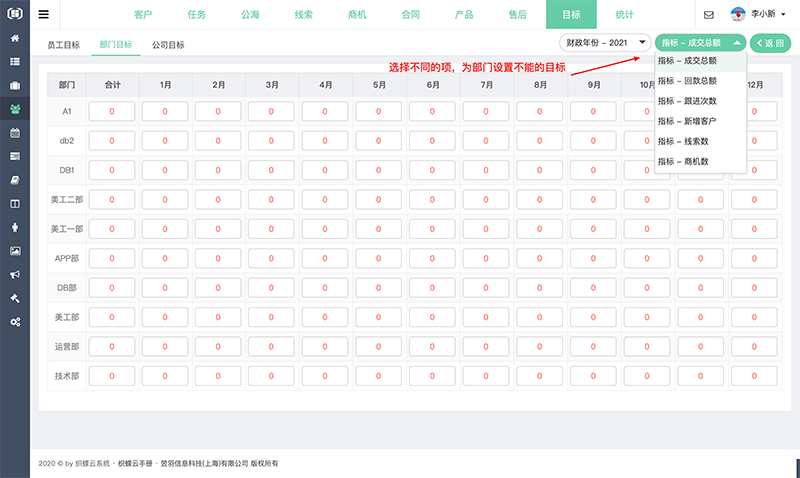Click the 美工二部 row 3月 input
Image resolution: width=800 pixels, height=478 pixels.
(271, 199)
